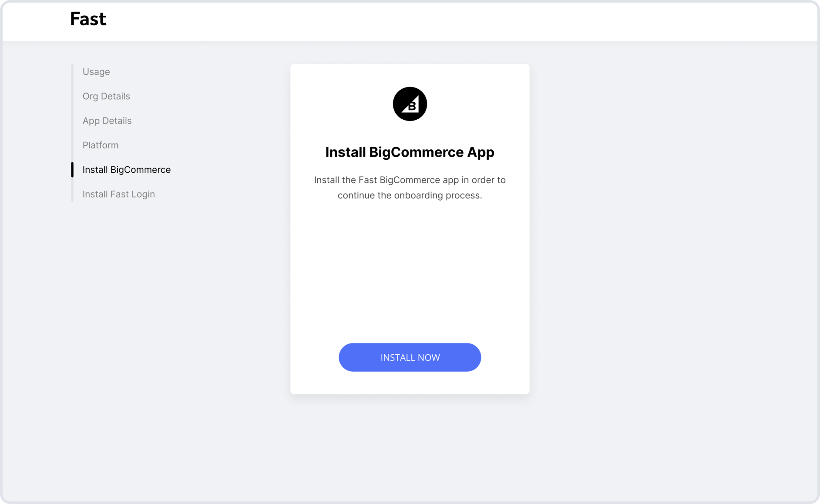Click the "Install BigCommerce App" heading
820x504 pixels.
(410, 152)
